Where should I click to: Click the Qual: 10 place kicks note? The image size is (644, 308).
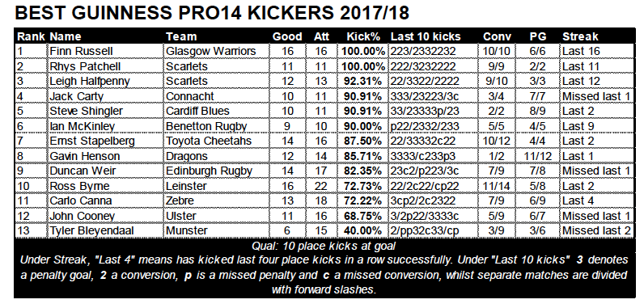point(324,247)
